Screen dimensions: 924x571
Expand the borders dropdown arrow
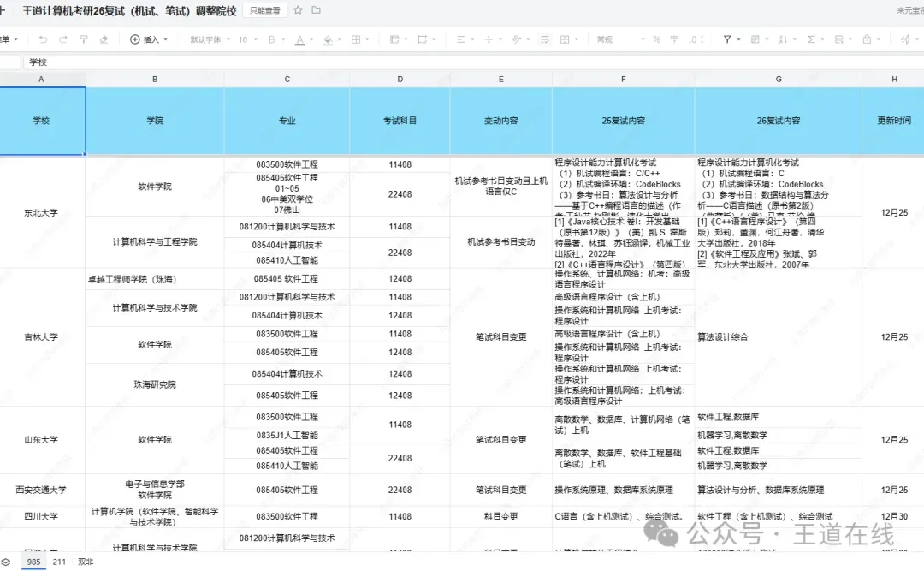[368, 39]
